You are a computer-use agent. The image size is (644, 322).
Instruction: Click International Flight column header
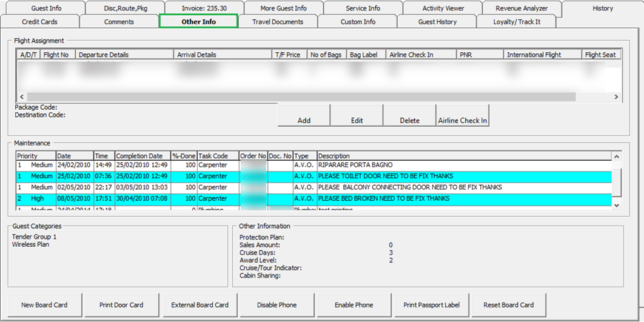(543, 55)
